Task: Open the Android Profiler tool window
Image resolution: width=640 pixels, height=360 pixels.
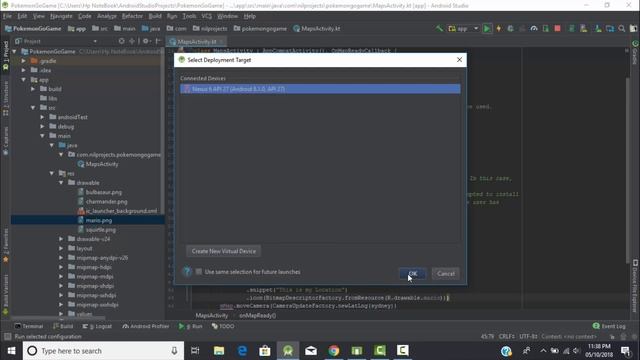Action: 146,326
